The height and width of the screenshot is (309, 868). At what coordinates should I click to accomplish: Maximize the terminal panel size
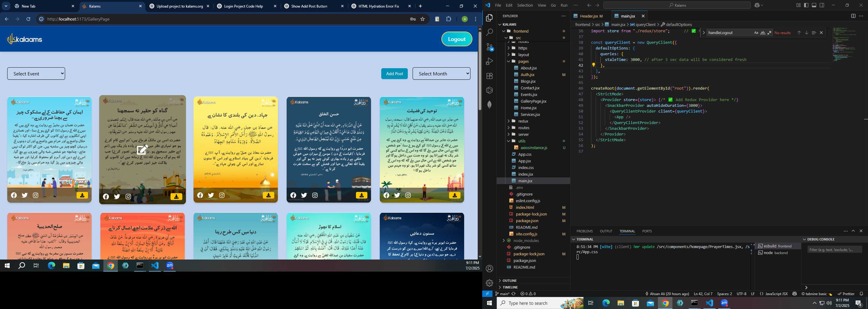click(853, 231)
